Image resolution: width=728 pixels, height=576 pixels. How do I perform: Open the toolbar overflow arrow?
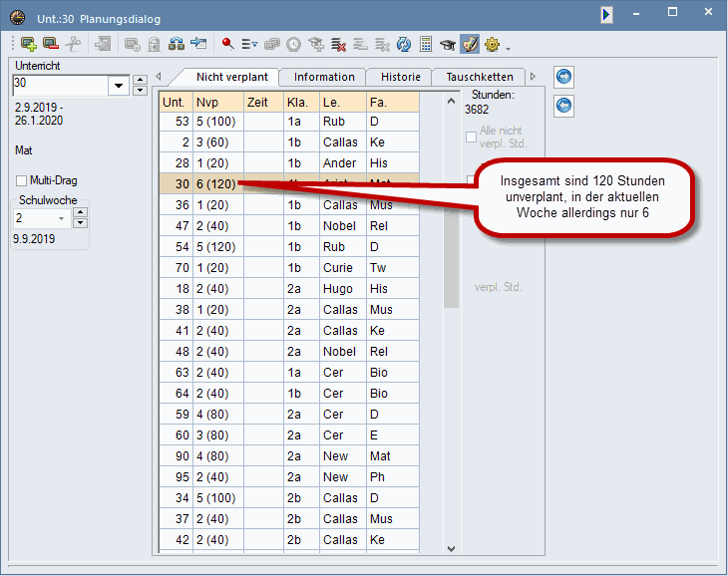(x=509, y=48)
